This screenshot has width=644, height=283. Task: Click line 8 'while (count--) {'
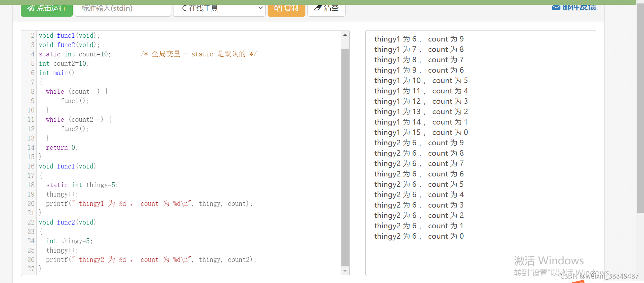pyautogui.click(x=77, y=91)
